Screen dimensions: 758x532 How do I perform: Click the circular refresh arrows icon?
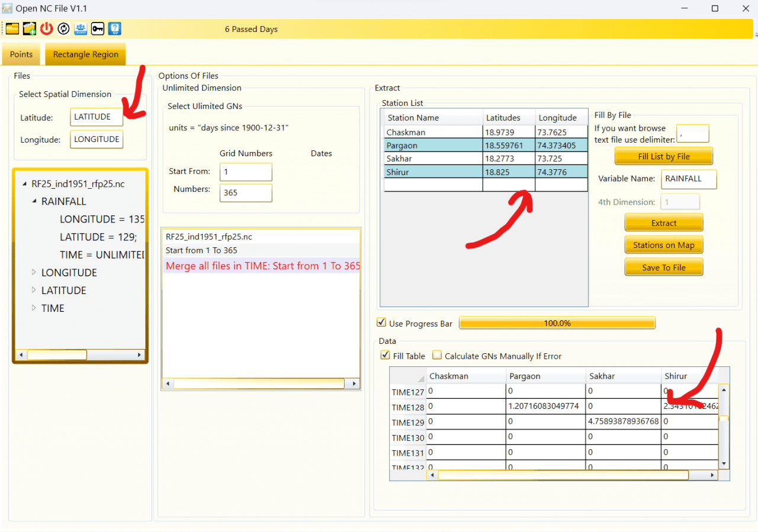[63, 28]
